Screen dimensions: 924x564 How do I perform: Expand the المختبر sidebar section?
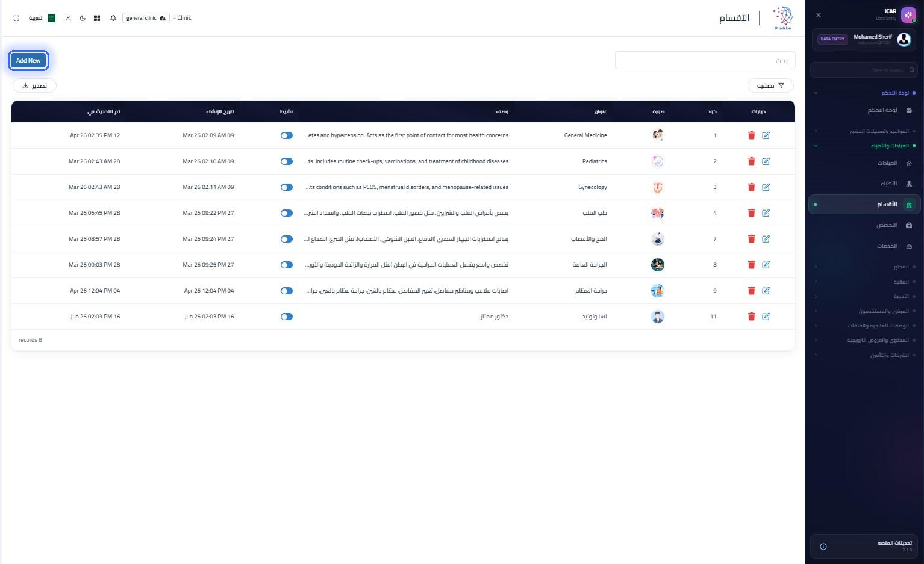[865, 267]
